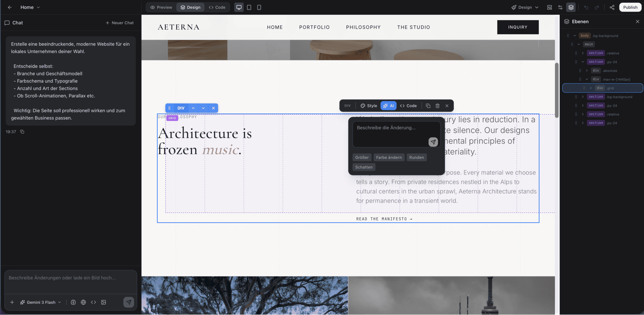This screenshot has height=315, width=644.
Task: Click the Send arrow in the chat input
Action: coord(129,302)
